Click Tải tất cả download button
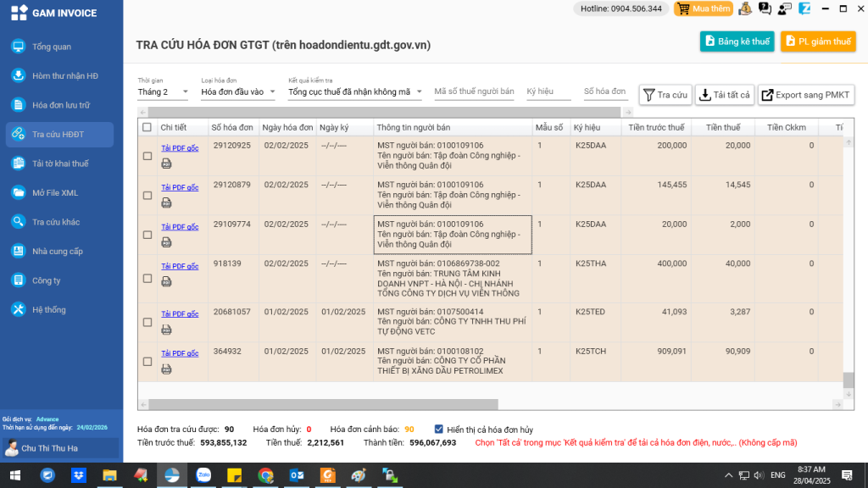868x488 pixels. 725,95
